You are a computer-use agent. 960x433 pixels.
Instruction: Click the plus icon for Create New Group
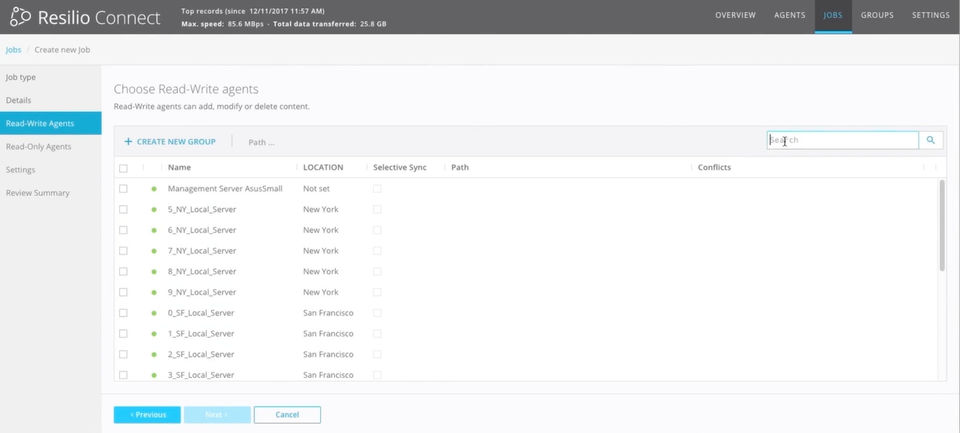[128, 141]
